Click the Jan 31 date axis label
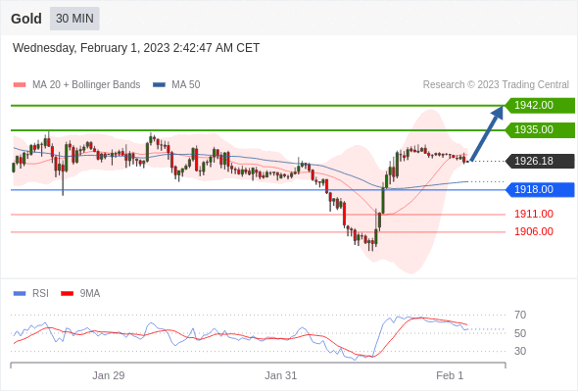The height and width of the screenshot is (392, 578). (x=280, y=375)
